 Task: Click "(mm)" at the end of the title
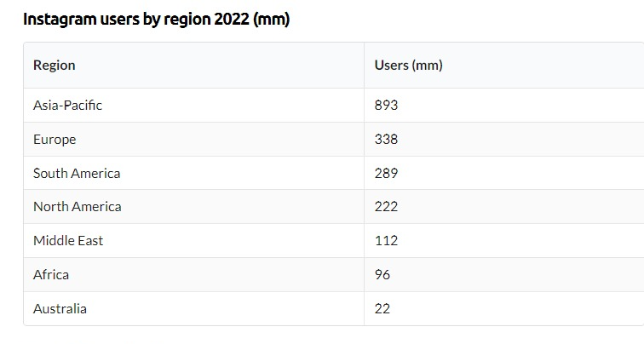pyautogui.click(x=272, y=20)
